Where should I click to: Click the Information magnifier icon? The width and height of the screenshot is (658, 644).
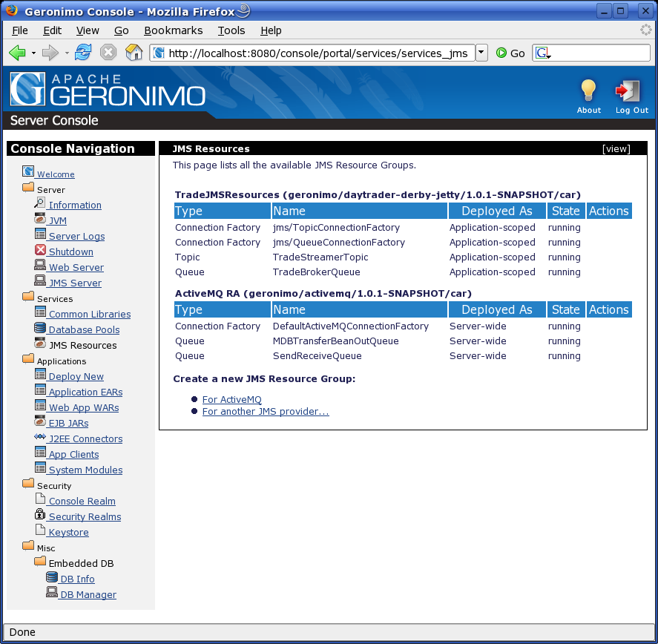pyautogui.click(x=40, y=203)
